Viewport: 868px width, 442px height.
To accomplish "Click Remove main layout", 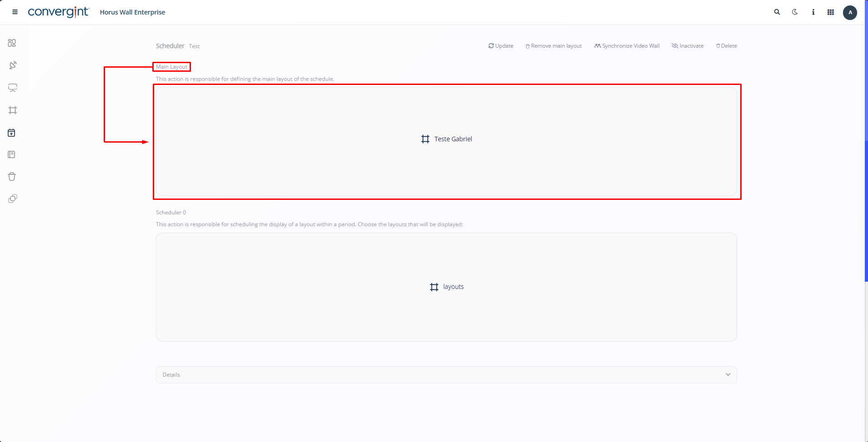I will [x=553, y=46].
